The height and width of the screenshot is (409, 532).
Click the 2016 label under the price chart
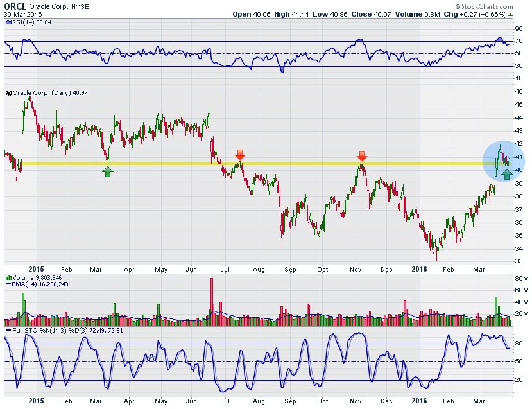click(419, 269)
